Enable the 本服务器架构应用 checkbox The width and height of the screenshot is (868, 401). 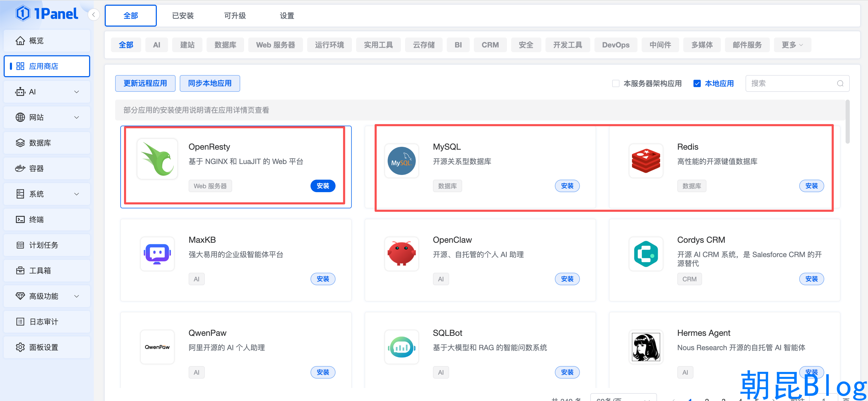tap(616, 83)
